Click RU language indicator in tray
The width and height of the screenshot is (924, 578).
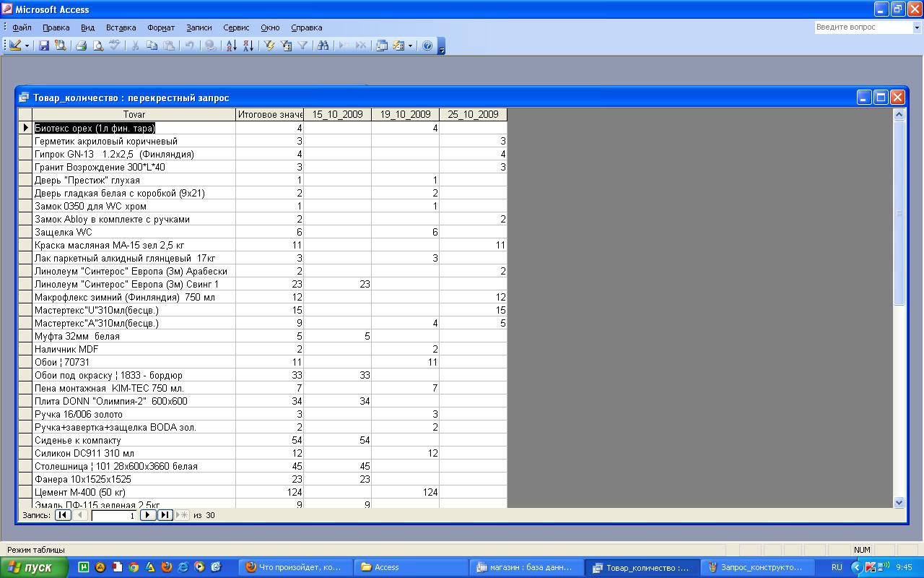coord(837,567)
